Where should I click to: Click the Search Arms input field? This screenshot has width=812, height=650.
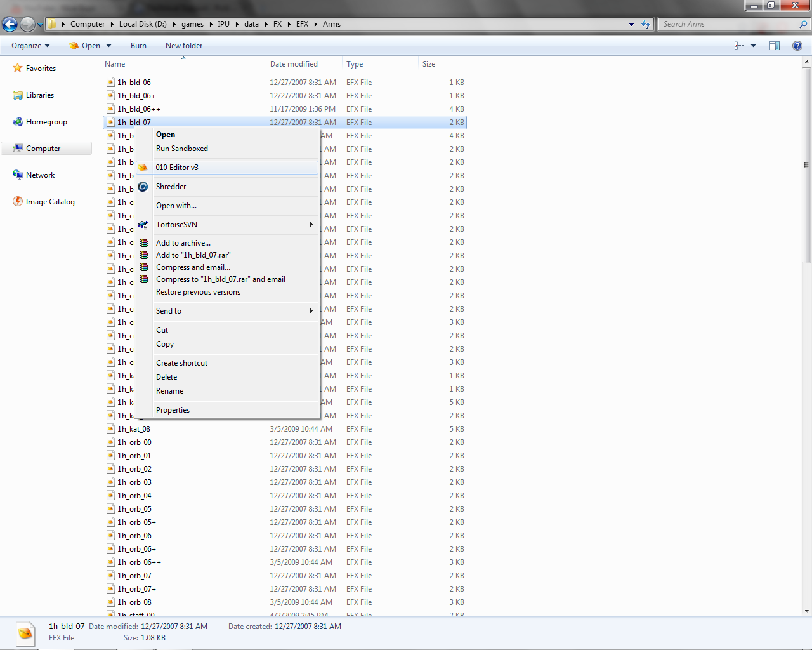pos(728,24)
